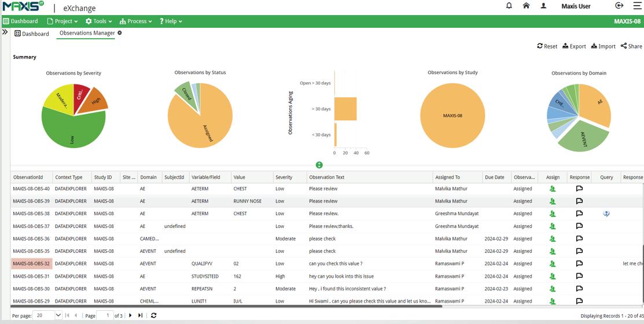Close the Observations Manager tab
This screenshot has height=324, width=644.
(120, 33)
